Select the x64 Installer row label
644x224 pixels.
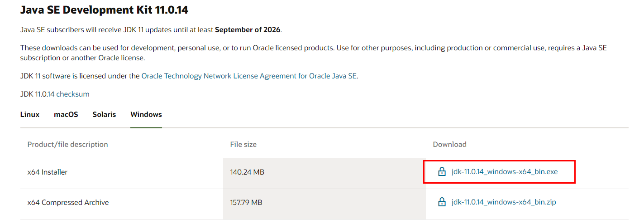point(48,172)
